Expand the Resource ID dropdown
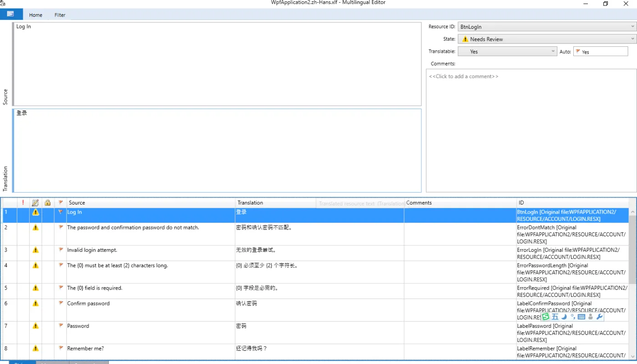 [x=632, y=27]
